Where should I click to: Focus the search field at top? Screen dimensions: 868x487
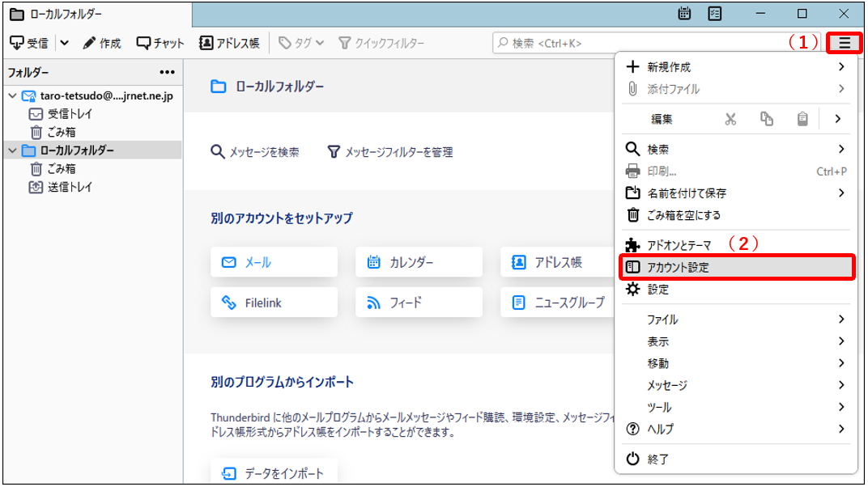(656, 43)
